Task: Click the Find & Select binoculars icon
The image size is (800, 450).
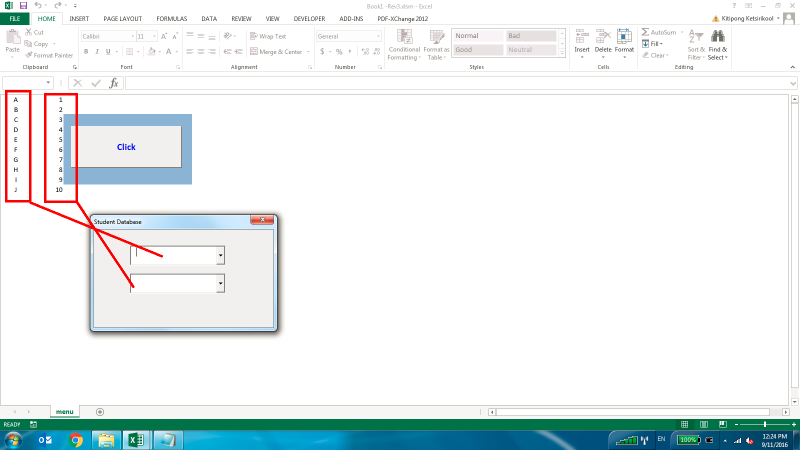Action: (717, 38)
